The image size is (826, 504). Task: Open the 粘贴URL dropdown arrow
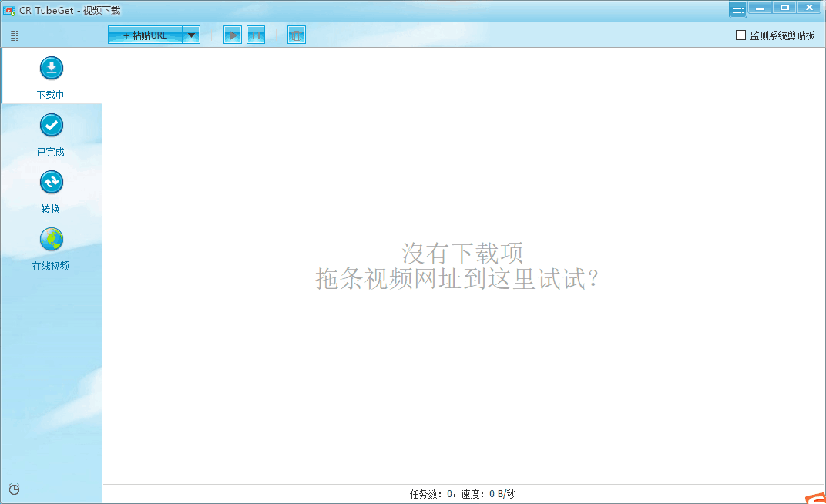(x=191, y=34)
